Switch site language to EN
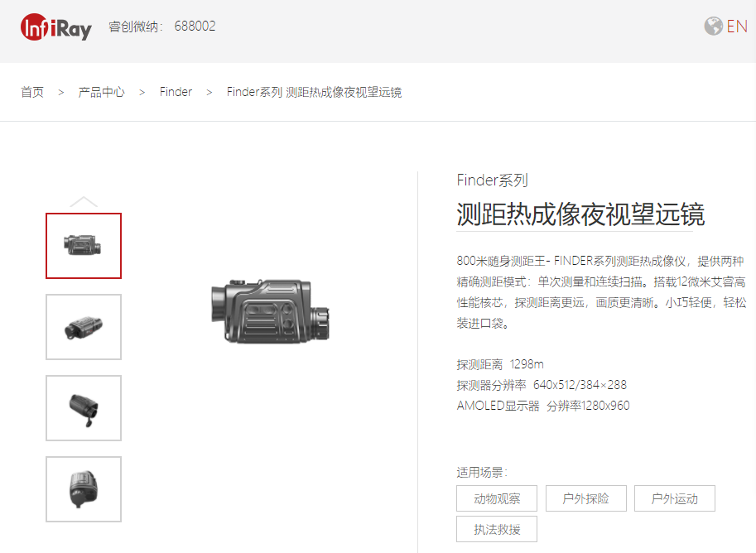The height and width of the screenshot is (553, 756). coord(737,26)
